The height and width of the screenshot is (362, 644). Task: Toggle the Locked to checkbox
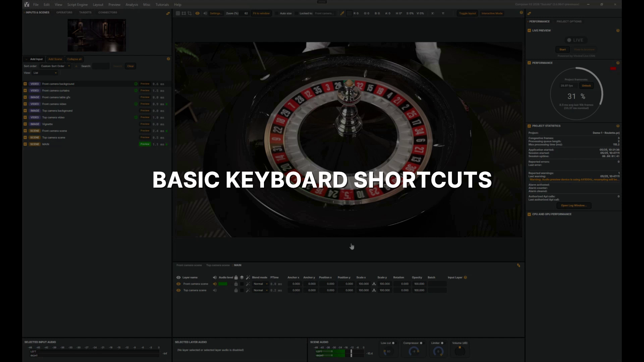click(297, 13)
